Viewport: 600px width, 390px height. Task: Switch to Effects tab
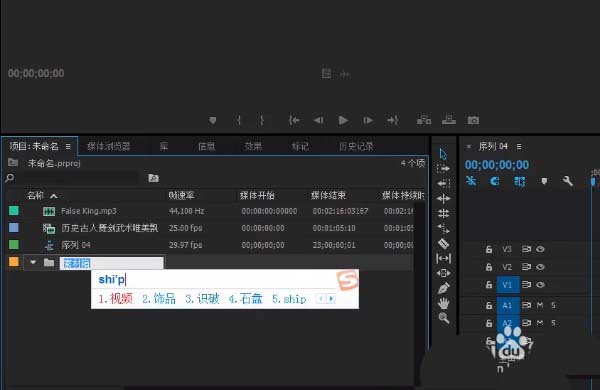click(x=253, y=147)
